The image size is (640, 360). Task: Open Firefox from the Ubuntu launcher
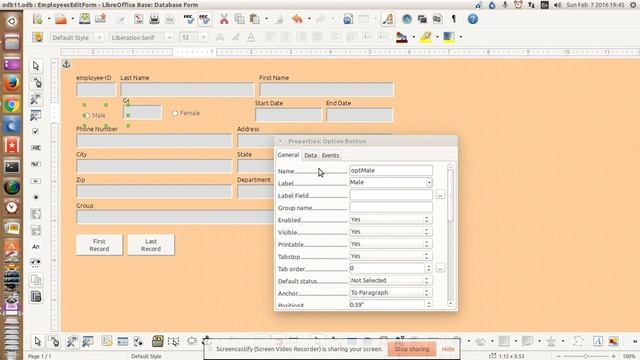click(x=11, y=84)
